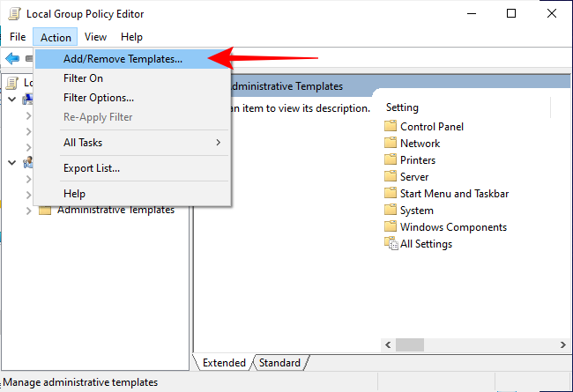The height and width of the screenshot is (392, 573).
Task: Click the horizontal scrollbar thumb
Action: pyautogui.click(x=410, y=345)
